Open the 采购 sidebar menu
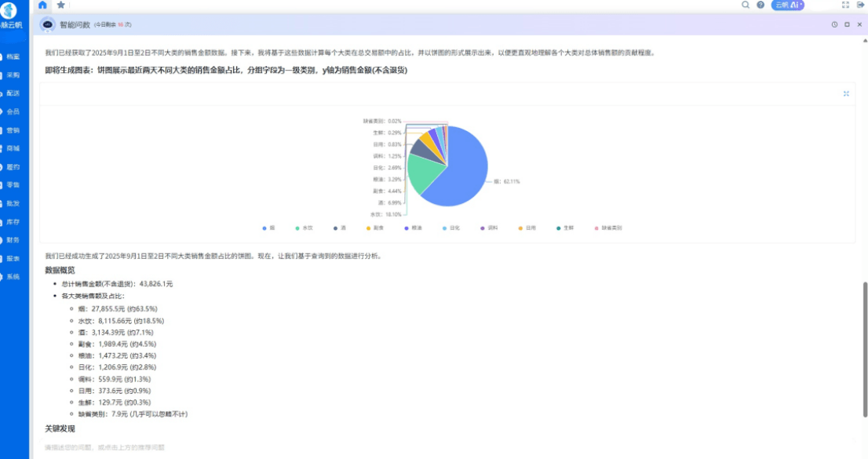The image size is (868, 459). pos(13,75)
